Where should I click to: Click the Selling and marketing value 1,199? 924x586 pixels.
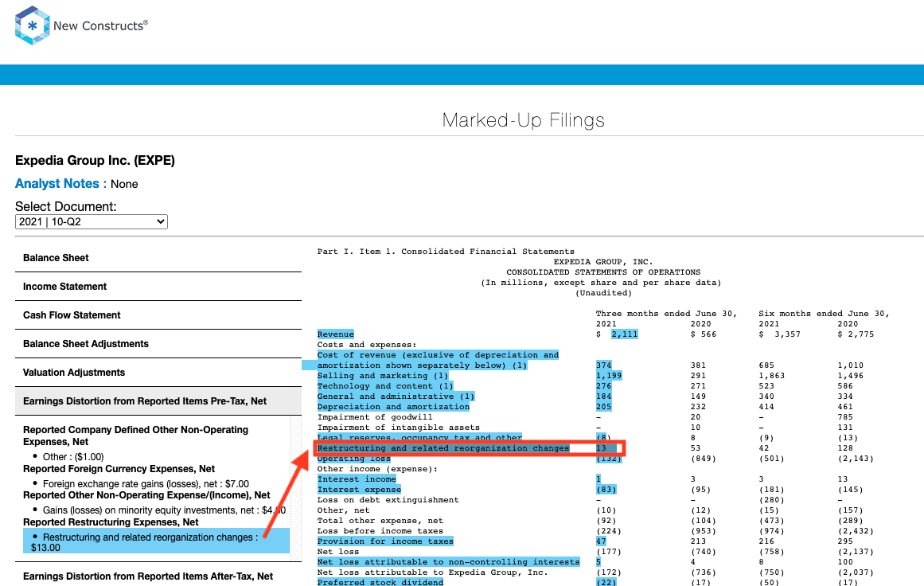(609, 376)
